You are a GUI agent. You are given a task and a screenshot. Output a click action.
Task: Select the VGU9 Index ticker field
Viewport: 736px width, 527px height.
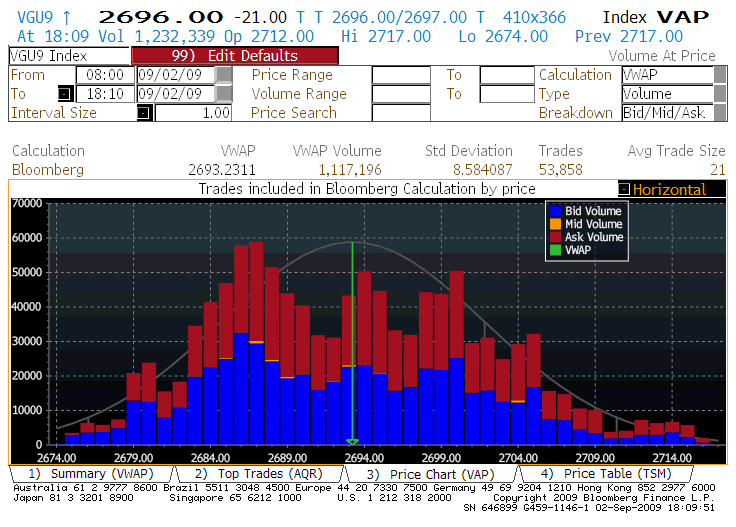tap(69, 56)
